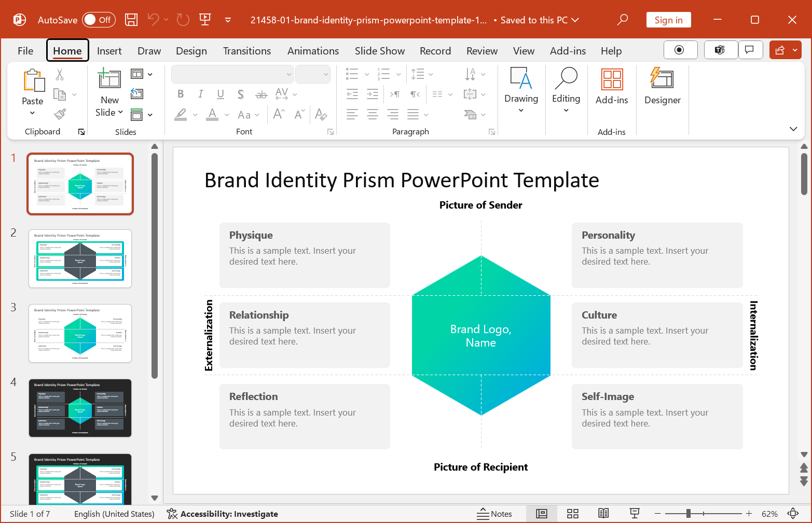
Task: Apply italic formatting
Action: pos(200,94)
